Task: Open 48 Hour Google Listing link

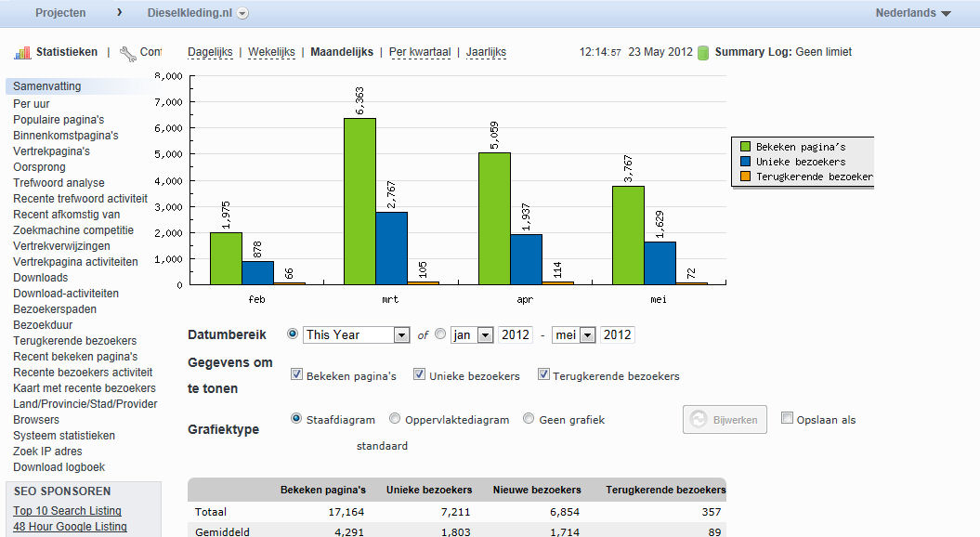Action: [x=70, y=527]
